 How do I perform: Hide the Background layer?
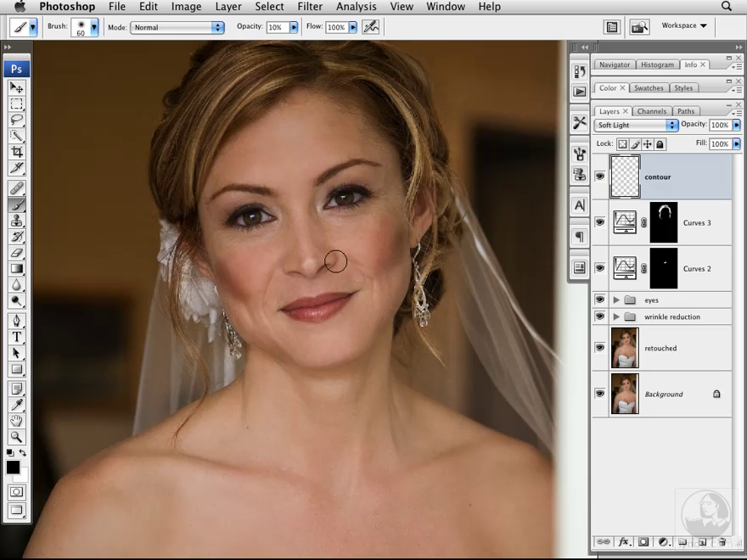click(600, 394)
